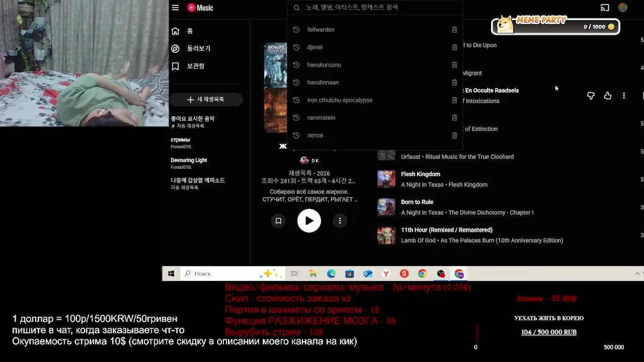Expand the system tray hidden icons chevron

pyautogui.click(x=637, y=274)
